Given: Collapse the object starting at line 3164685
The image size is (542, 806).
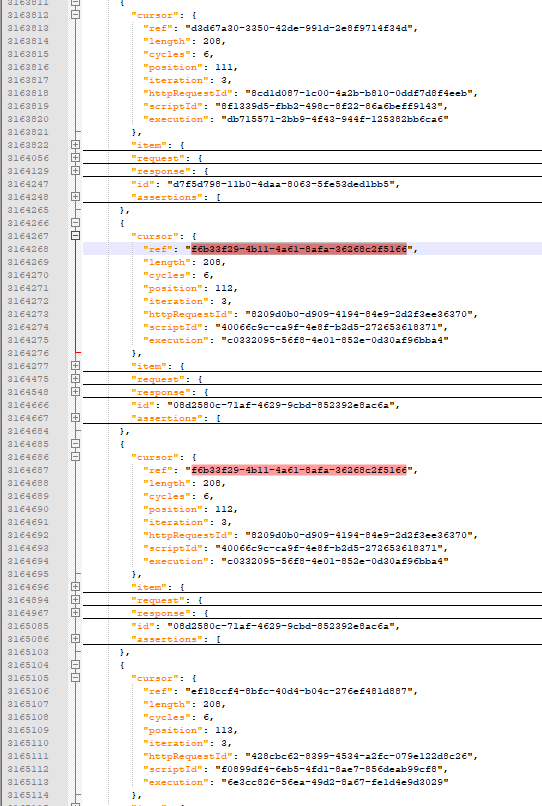Looking at the screenshot, I should pyautogui.click(x=76, y=444).
